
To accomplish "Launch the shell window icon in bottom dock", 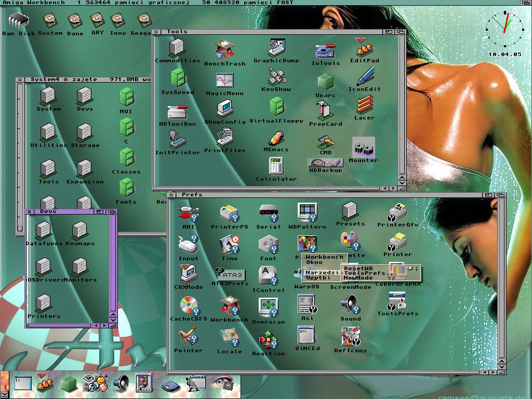I will (23, 383).
